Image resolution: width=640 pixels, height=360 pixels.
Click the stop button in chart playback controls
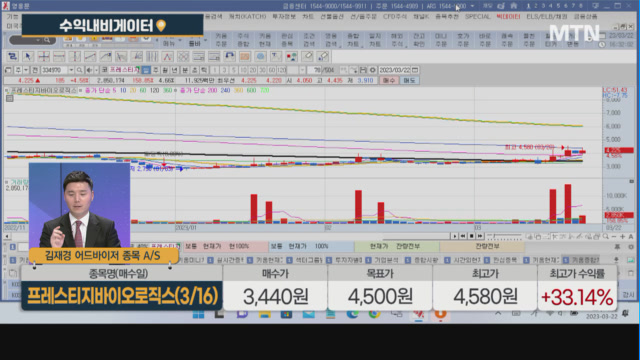point(471,236)
